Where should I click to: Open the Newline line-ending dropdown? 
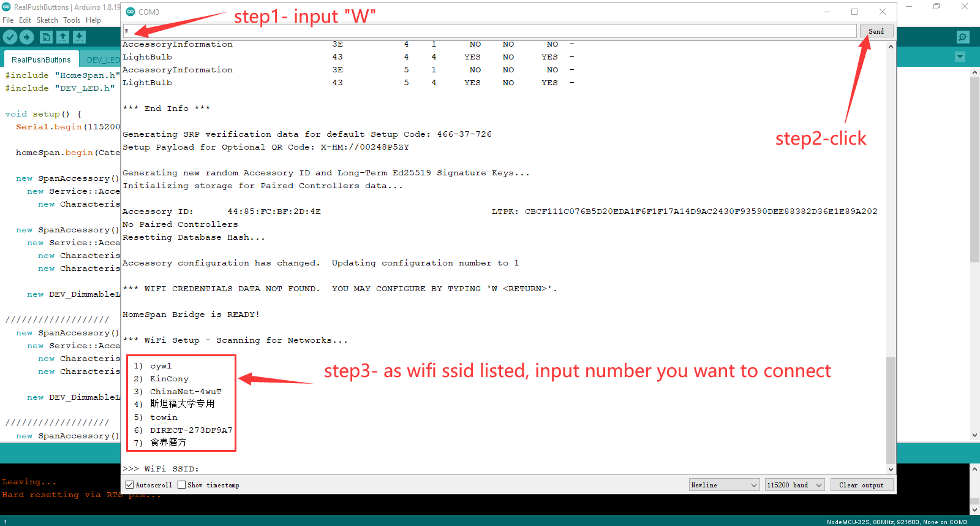pyautogui.click(x=724, y=485)
